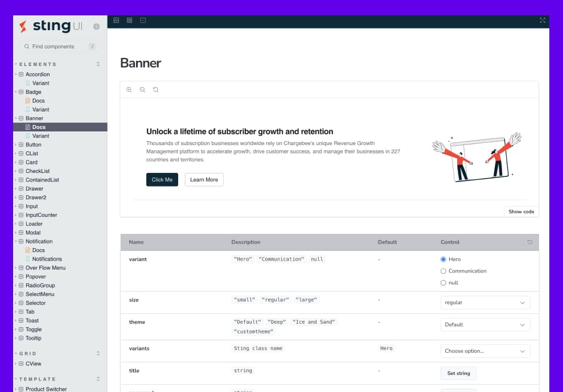This screenshot has height=392, width=563.
Task: Click the zoom out icon in preview toolbar
Action: [x=142, y=90]
